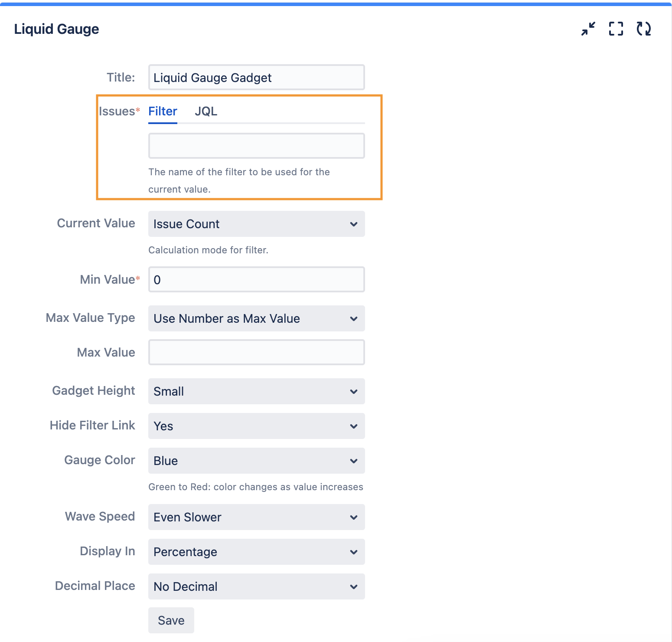Open the Gadget Height dropdown
Image resolution: width=672 pixels, height=642 pixels.
tap(256, 391)
